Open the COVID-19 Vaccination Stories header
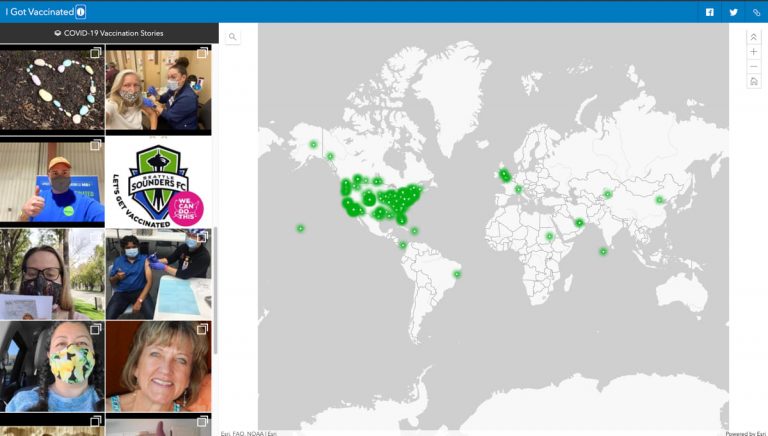 (109, 33)
